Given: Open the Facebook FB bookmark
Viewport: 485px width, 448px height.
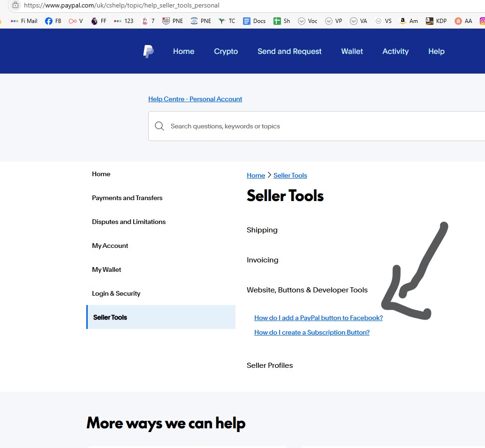Looking at the screenshot, I should tap(53, 21).
